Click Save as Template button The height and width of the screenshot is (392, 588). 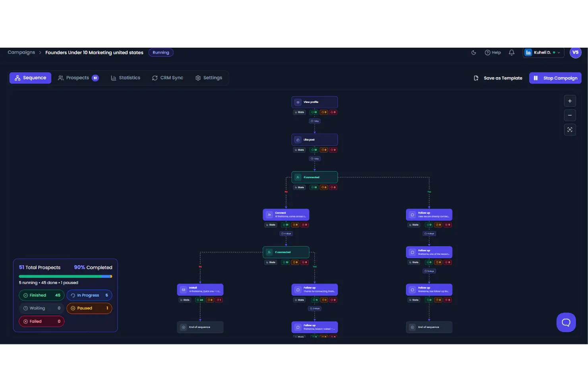(498, 78)
